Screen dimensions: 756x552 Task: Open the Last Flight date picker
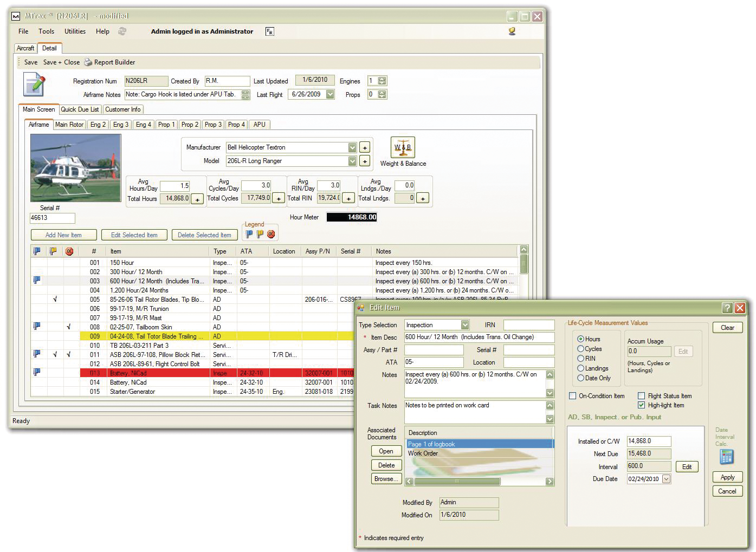point(330,94)
